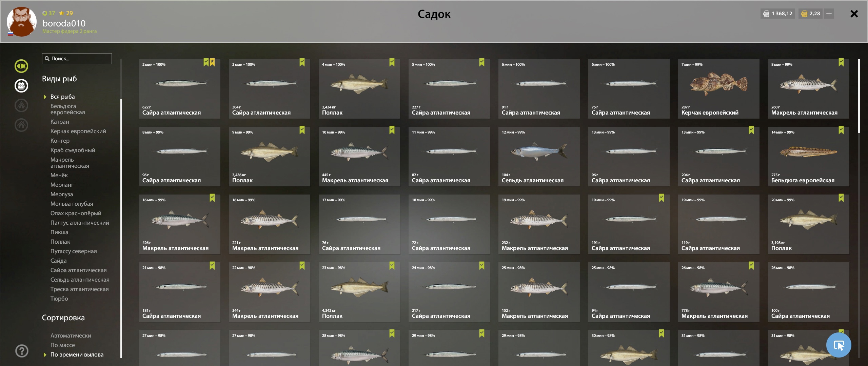Filter by Макрель атлантическая species

[70, 163]
